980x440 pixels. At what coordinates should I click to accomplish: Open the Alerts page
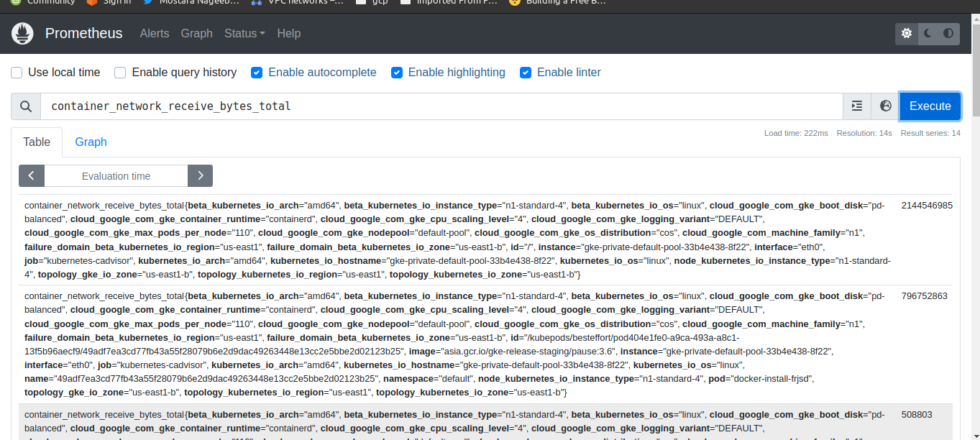155,33
